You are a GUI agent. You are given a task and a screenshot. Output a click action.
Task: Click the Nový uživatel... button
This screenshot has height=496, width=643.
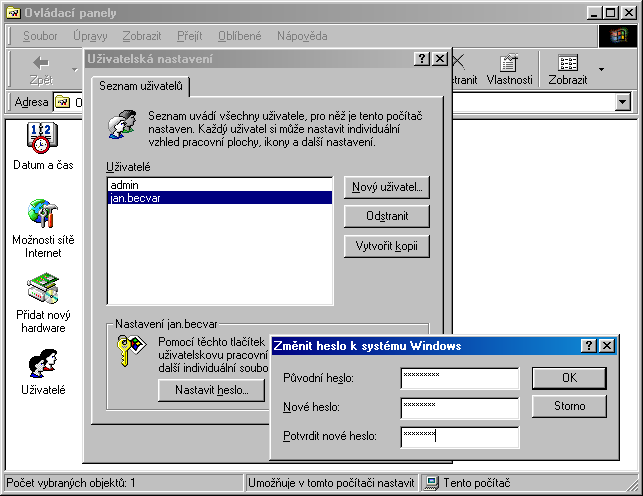[x=387, y=187]
